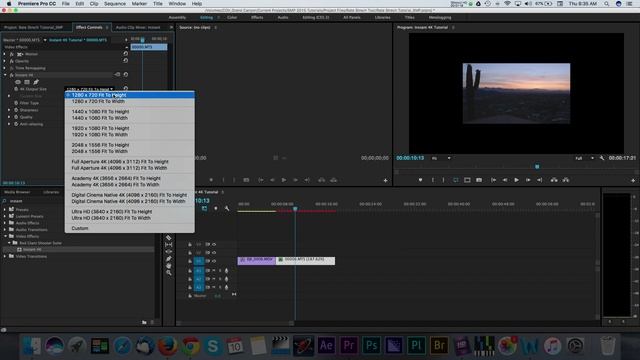640x360 pixels.
Task: Toggle Instant 4K effect fx on/off
Action: (12, 75)
